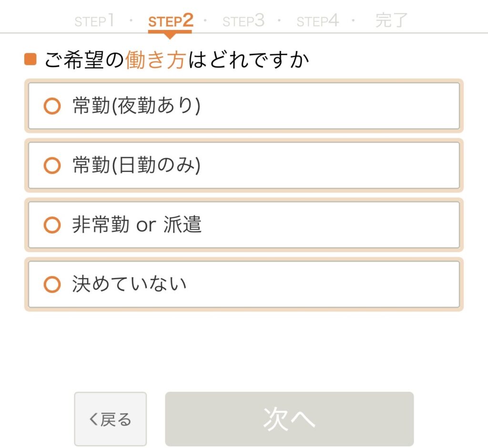Choose the 非常勤 or 派遣 radio circle
Image resolution: width=488 pixels, height=448 pixels.
52,225
